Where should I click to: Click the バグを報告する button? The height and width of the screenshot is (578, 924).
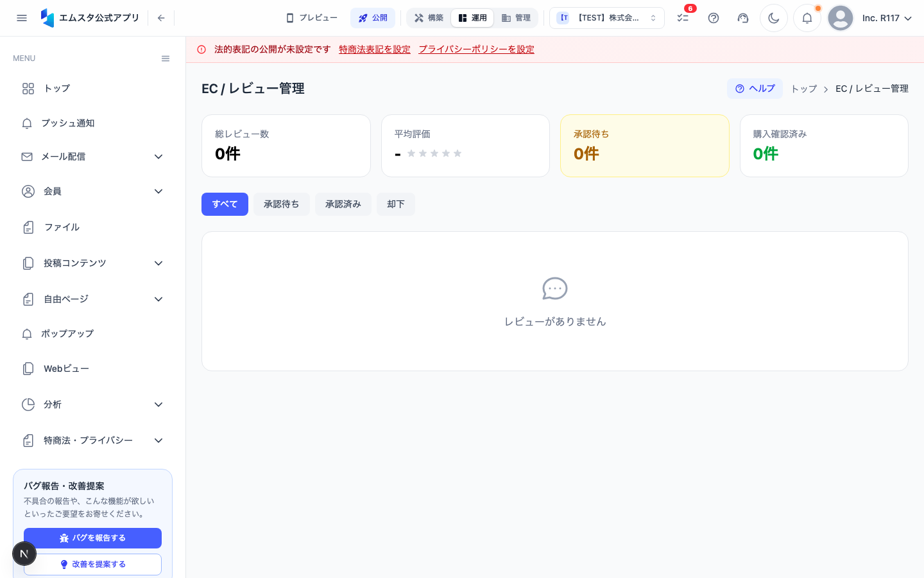(x=92, y=538)
